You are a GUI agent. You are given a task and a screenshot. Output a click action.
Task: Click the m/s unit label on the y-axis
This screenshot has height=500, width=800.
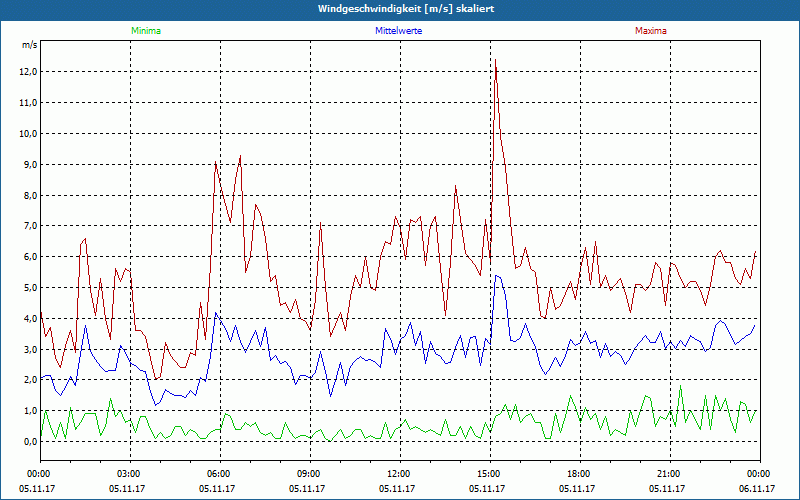pos(30,45)
